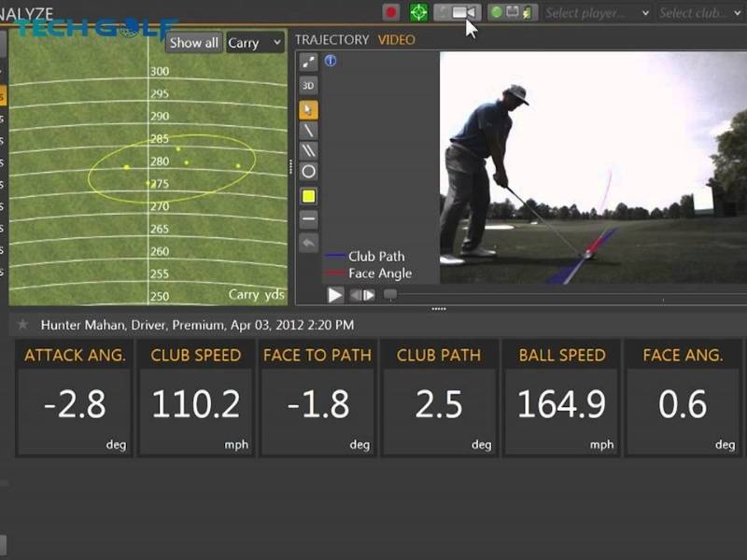747x560 pixels.
Task: Click the Show all button
Action: coord(193,42)
